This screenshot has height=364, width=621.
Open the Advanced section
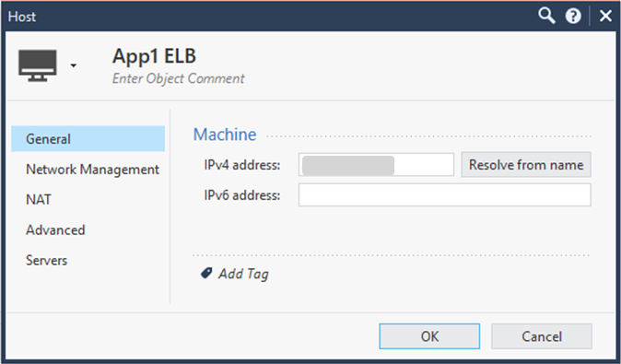55,230
